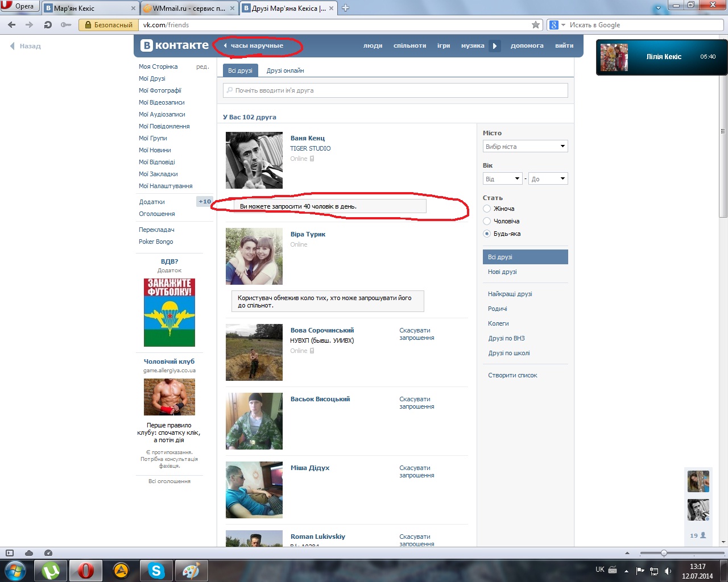Viewport: 728px width, 582px height.
Task: Click the ВКонтакте logo
Action: pyautogui.click(x=175, y=45)
